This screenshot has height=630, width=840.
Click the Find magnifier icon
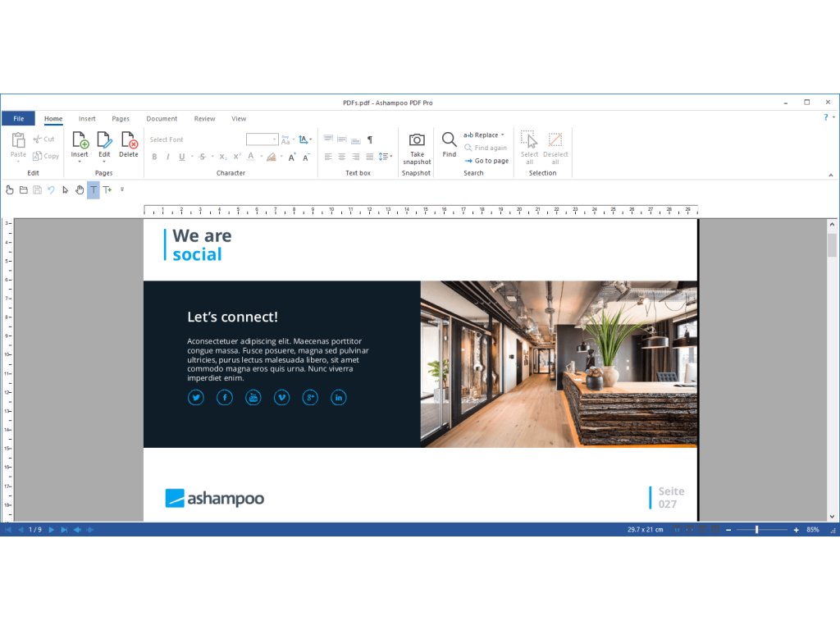tap(450, 139)
